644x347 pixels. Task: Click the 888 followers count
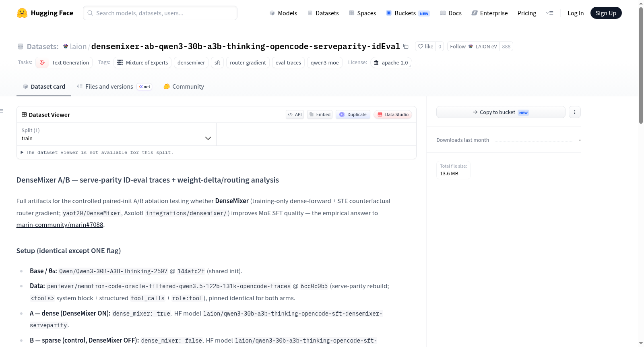click(x=506, y=46)
